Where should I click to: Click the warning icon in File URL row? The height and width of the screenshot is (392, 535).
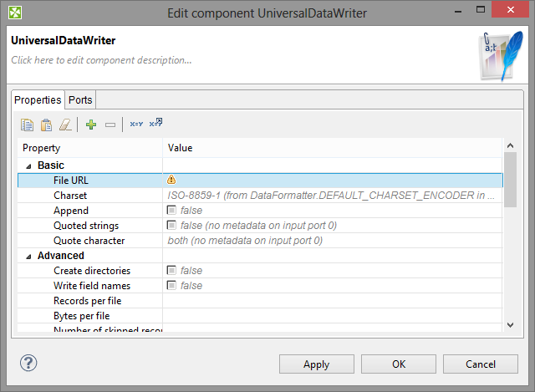pyautogui.click(x=171, y=180)
